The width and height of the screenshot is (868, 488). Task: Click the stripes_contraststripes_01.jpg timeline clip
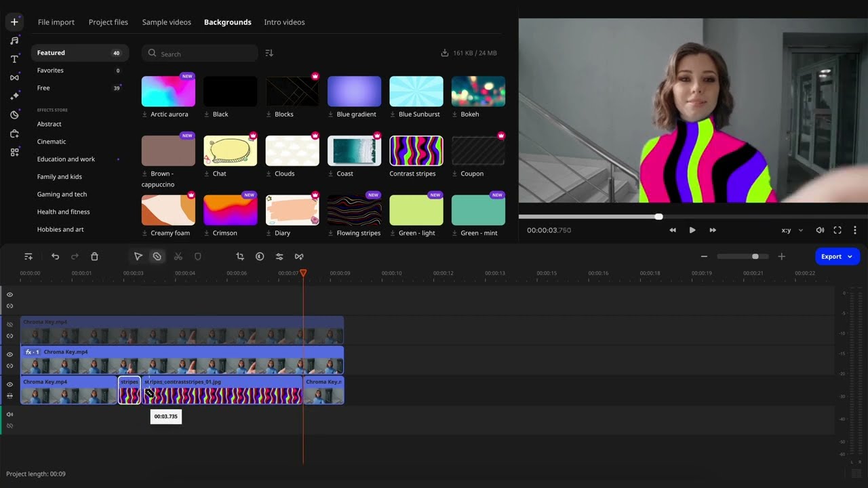pyautogui.click(x=222, y=390)
